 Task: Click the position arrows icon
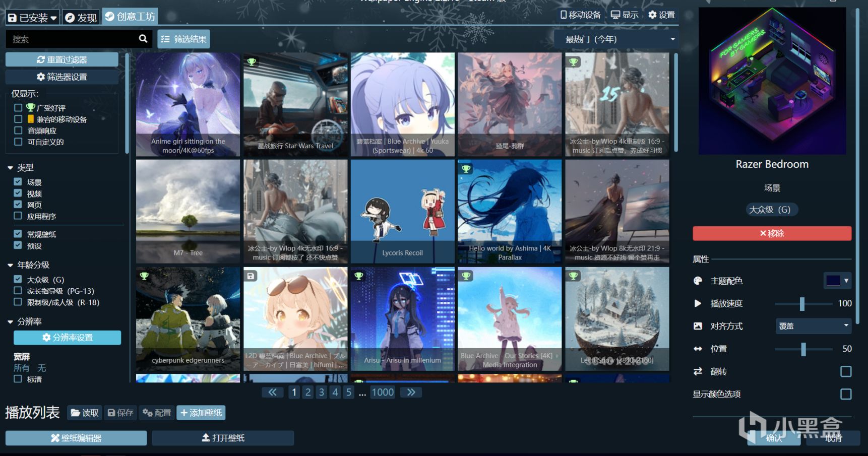698,349
